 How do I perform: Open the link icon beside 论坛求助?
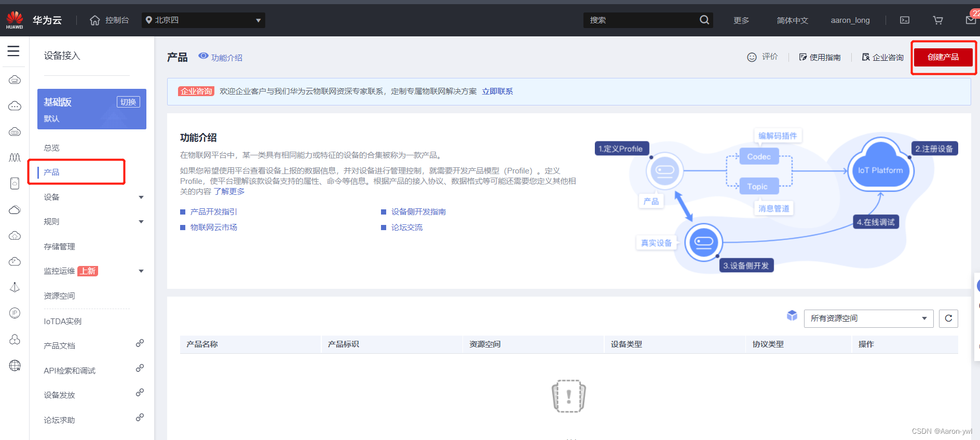pyautogui.click(x=140, y=418)
